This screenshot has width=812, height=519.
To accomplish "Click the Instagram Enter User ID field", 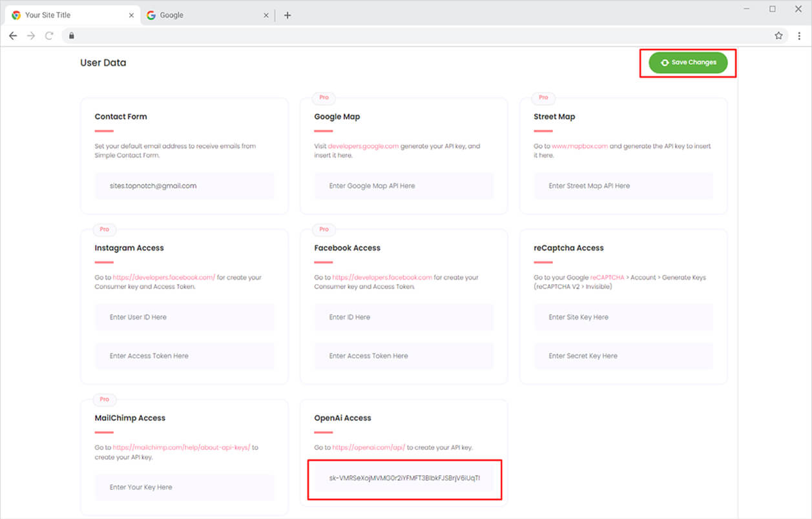I will [184, 317].
